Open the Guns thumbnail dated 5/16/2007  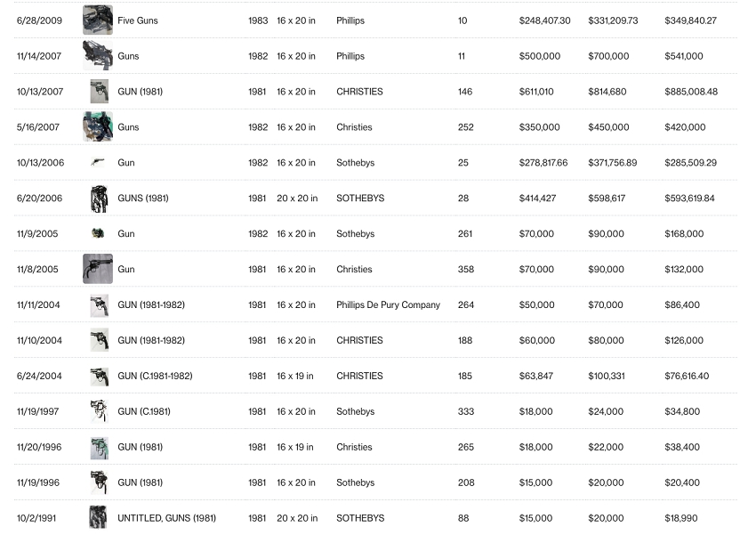click(98, 127)
